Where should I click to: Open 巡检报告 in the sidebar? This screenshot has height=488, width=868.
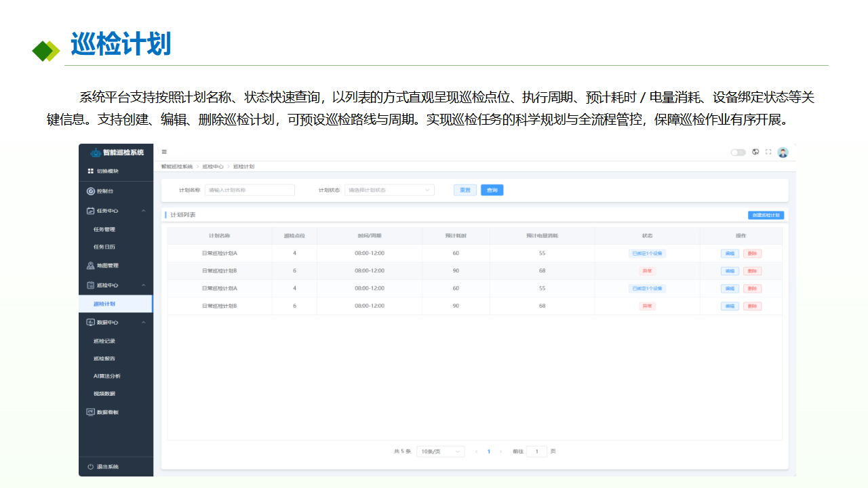click(x=104, y=359)
